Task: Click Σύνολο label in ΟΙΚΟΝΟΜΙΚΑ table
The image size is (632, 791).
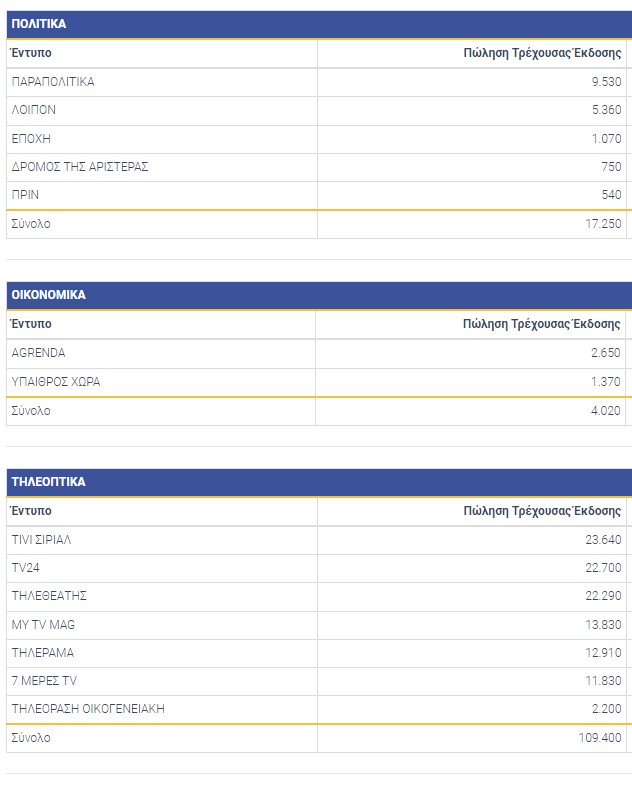Action: click(31, 411)
